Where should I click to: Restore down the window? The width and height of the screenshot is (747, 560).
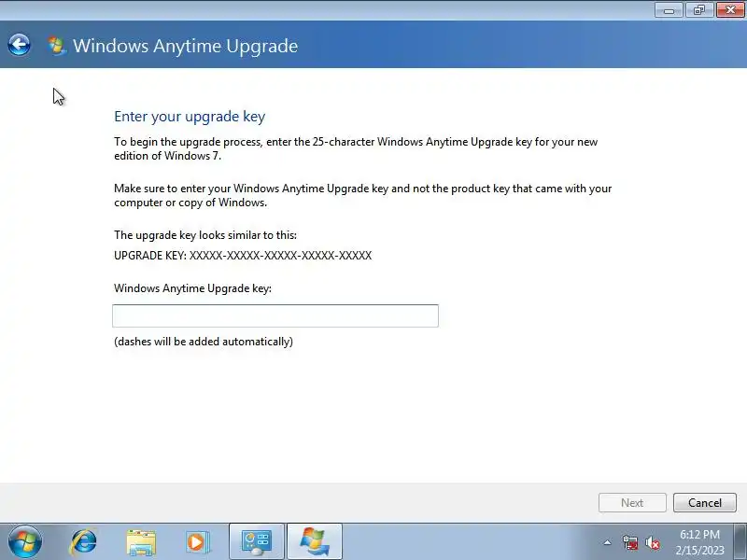click(698, 10)
